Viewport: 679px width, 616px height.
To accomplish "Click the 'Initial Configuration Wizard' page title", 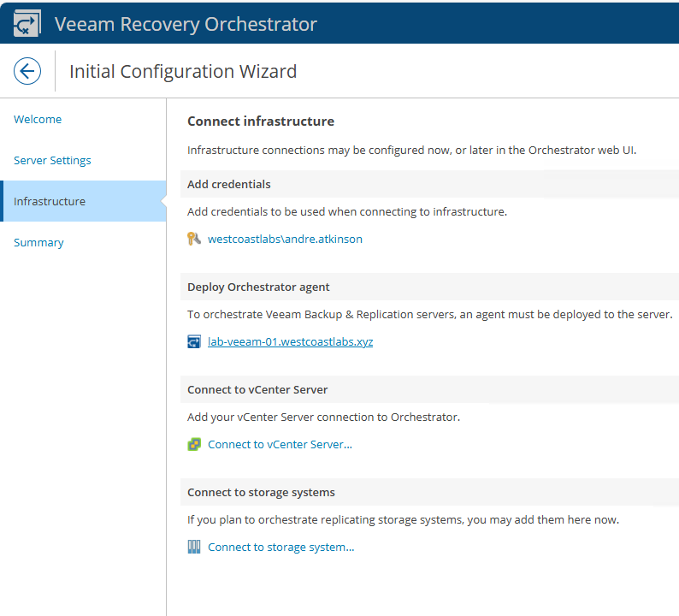I will [x=183, y=72].
